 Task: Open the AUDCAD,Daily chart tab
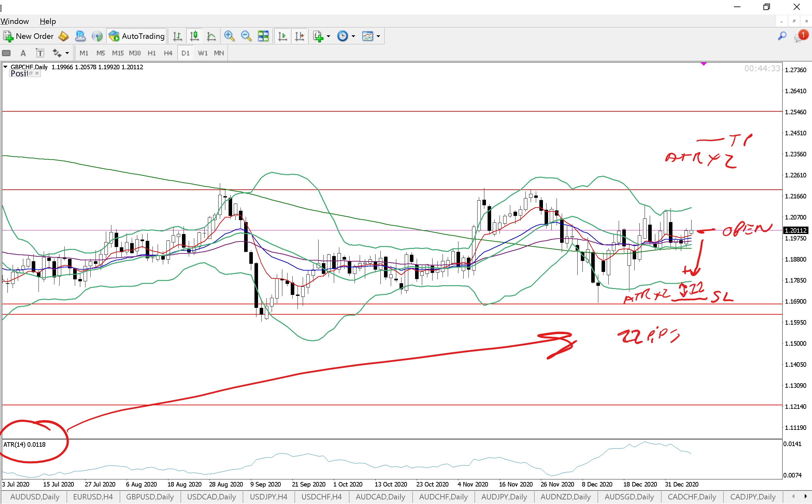pyautogui.click(x=381, y=497)
